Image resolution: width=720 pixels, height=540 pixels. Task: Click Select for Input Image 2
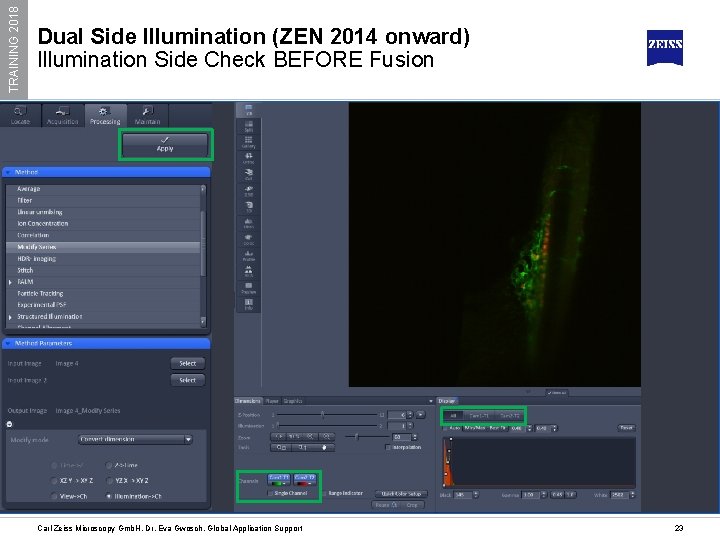coord(187,380)
